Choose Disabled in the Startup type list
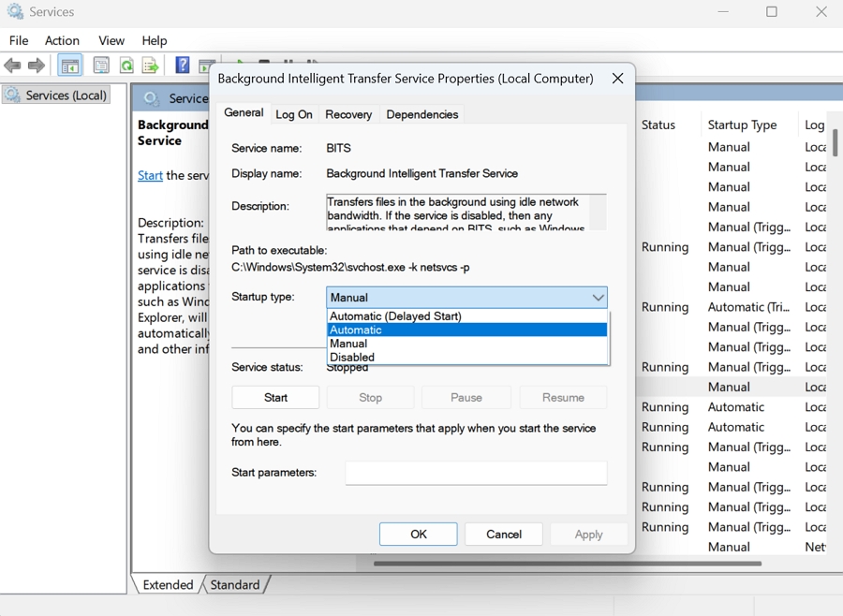Image resolution: width=843 pixels, height=616 pixels. (352, 357)
